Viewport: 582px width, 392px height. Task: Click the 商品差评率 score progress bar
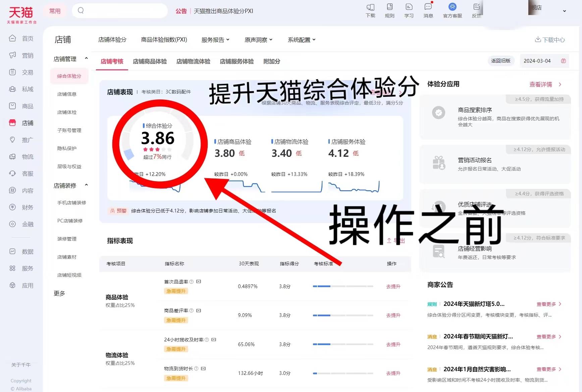[x=343, y=315]
